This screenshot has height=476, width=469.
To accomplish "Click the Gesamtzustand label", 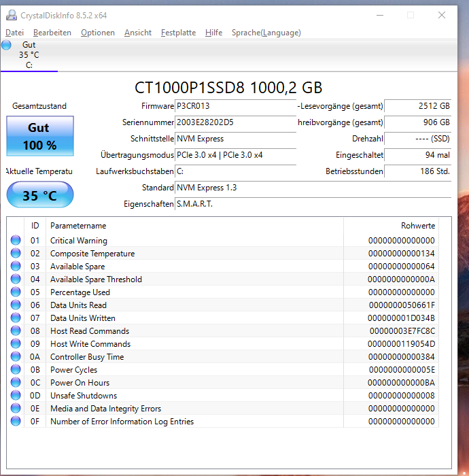I will click(x=39, y=106).
